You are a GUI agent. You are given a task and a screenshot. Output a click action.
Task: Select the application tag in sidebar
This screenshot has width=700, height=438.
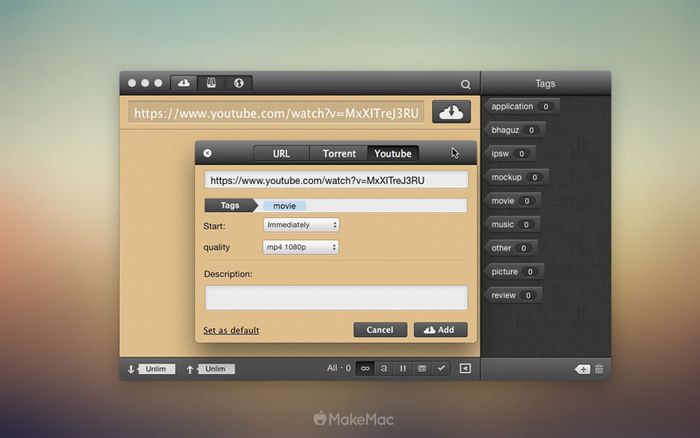coord(521,106)
